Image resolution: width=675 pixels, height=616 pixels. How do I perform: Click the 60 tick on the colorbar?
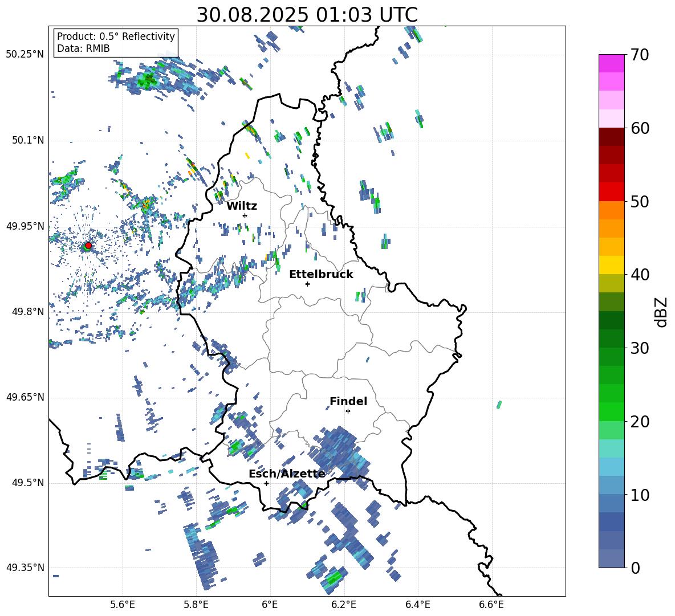(x=639, y=128)
